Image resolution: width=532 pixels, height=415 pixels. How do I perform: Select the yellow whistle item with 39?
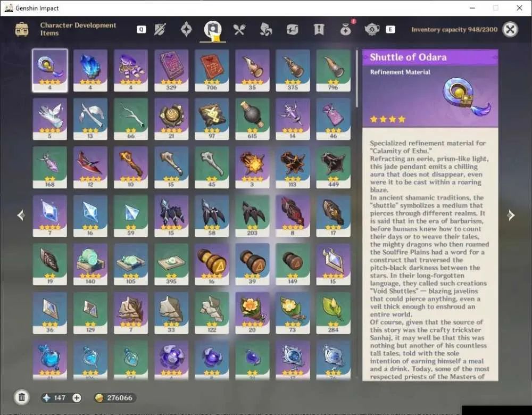252,264
